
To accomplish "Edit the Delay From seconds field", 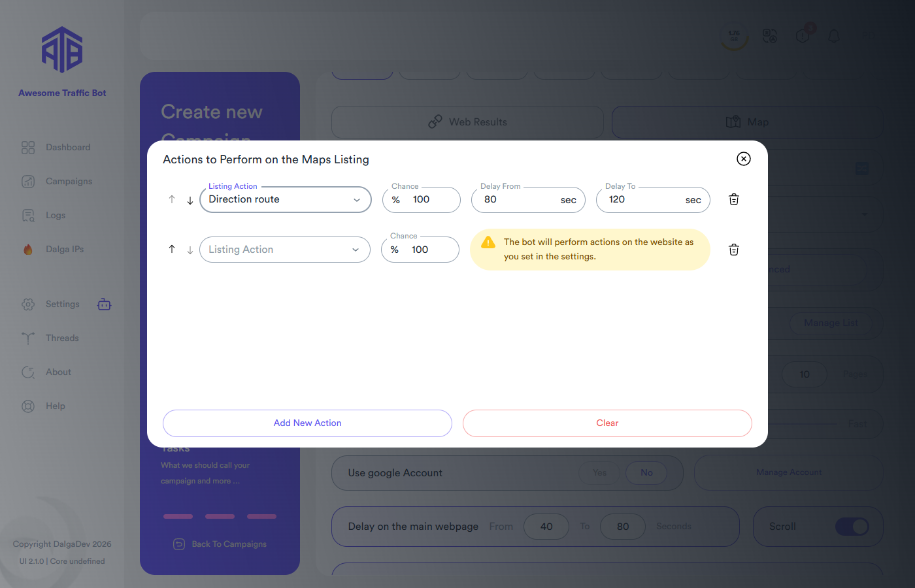I will [x=528, y=199].
